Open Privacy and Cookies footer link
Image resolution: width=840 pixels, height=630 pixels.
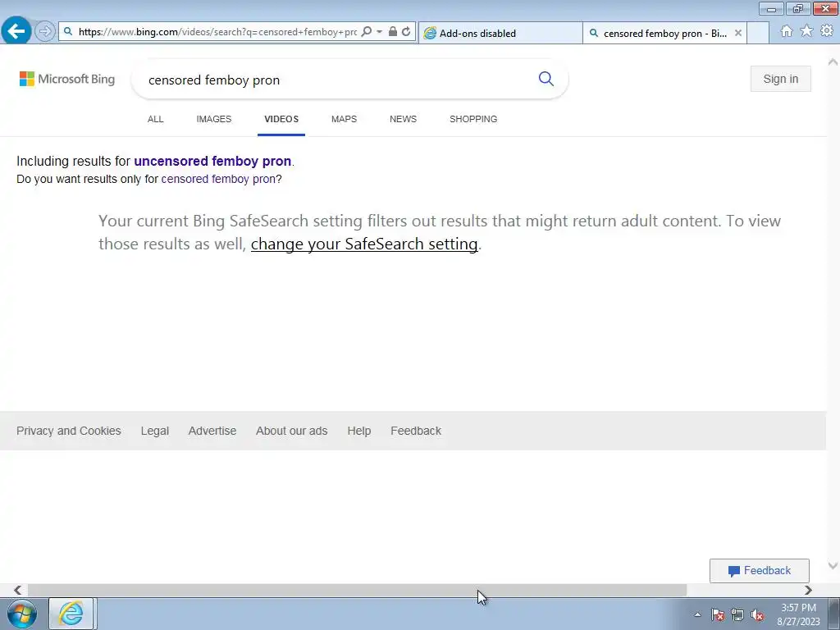coord(69,431)
